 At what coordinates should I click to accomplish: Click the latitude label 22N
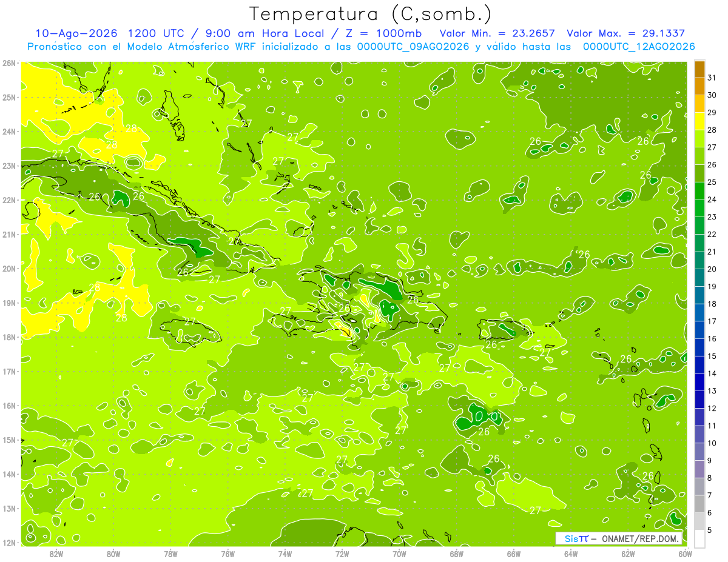9,200
